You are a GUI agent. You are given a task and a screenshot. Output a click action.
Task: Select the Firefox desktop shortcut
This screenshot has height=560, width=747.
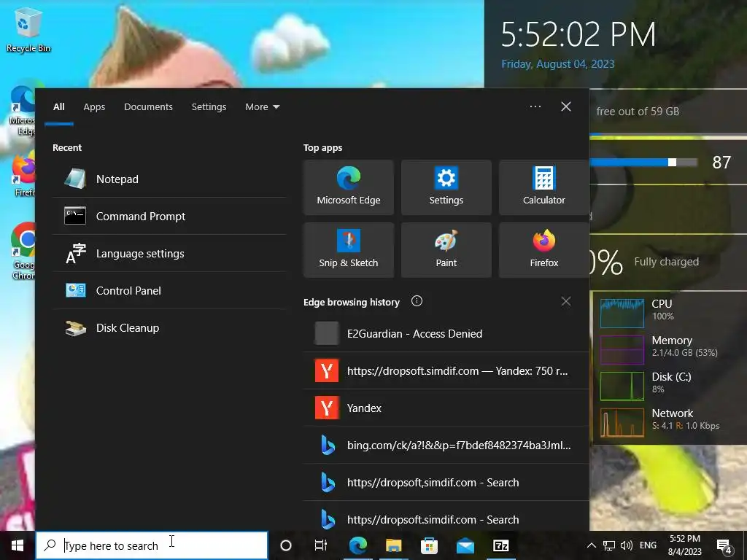click(24, 175)
